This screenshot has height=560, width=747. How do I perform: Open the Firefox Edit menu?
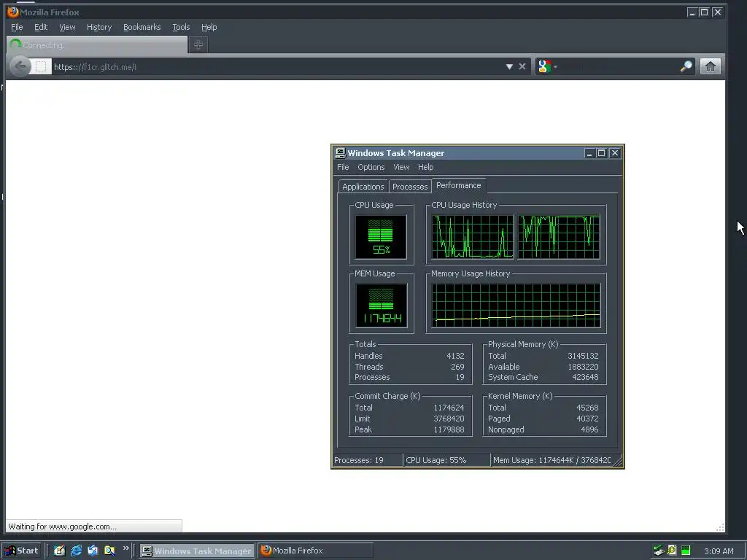(41, 27)
